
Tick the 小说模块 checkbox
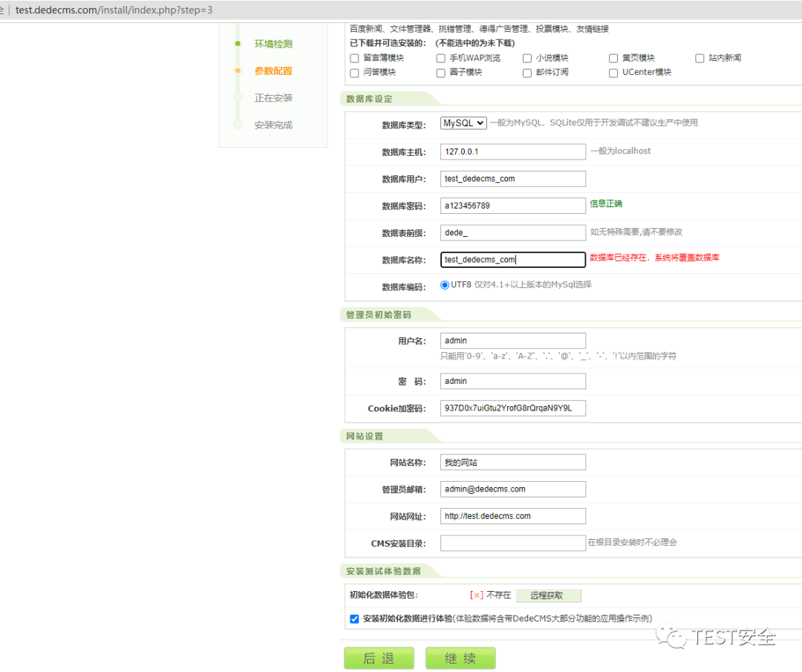[527, 59]
